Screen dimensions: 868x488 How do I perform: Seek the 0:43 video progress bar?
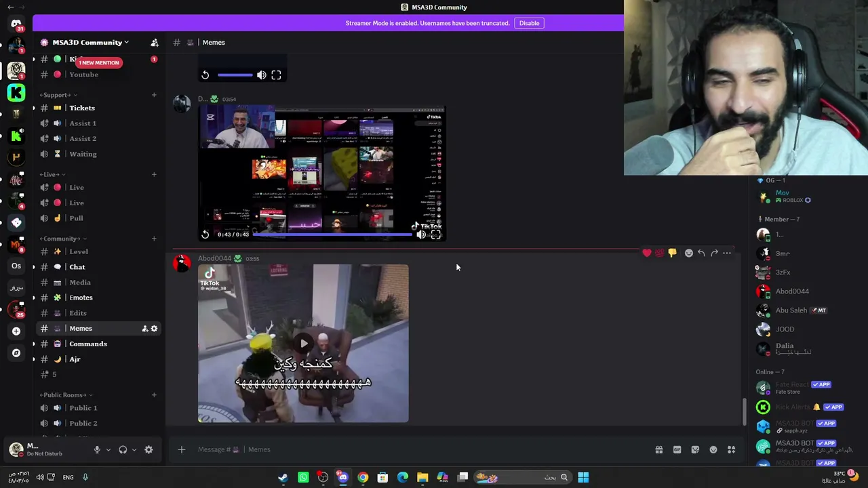(x=332, y=235)
